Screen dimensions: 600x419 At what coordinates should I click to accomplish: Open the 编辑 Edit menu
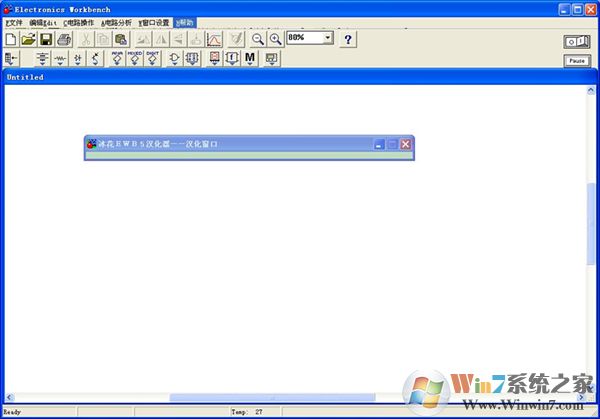point(43,23)
